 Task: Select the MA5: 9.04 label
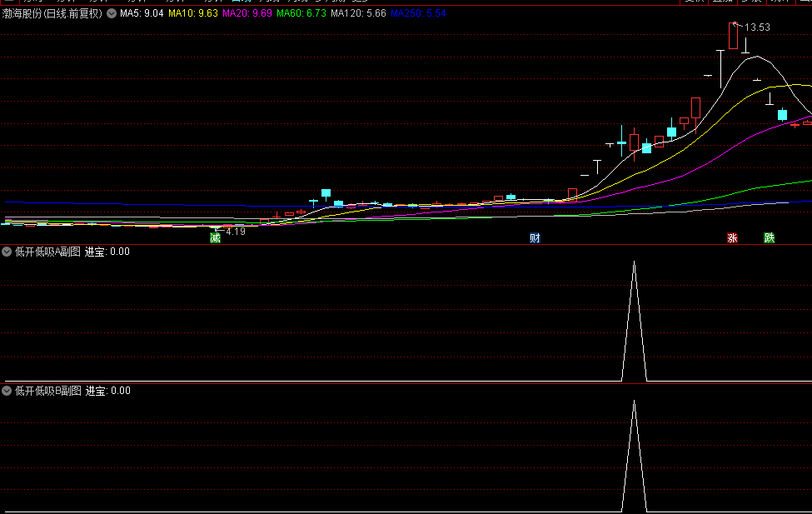(x=142, y=13)
